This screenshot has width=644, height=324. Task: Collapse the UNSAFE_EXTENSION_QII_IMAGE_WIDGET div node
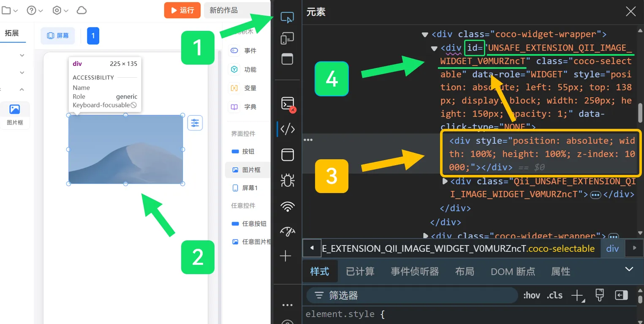tap(434, 48)
